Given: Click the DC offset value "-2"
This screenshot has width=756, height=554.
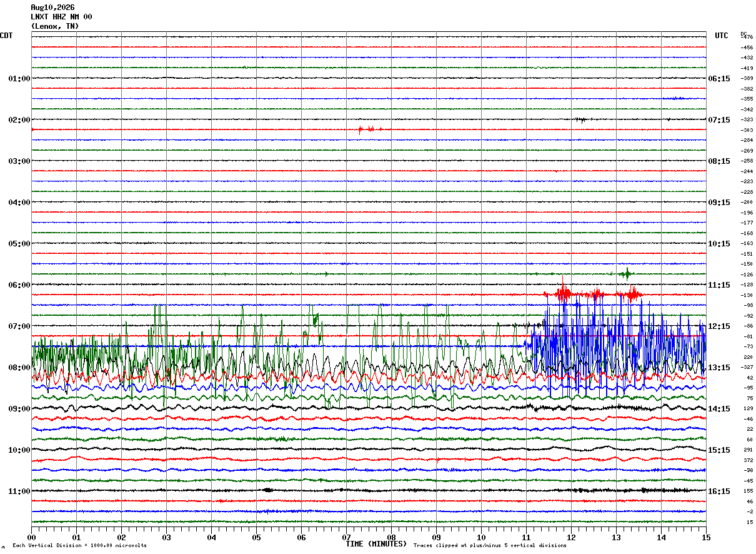Looking at the screenshot, I should pos(750,511).
